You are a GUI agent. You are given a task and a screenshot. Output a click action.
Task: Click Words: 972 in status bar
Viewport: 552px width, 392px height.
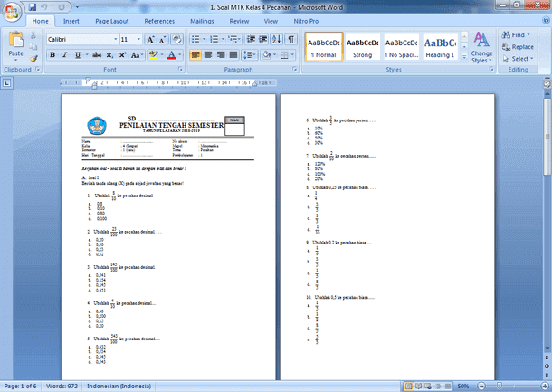[62, 387]
